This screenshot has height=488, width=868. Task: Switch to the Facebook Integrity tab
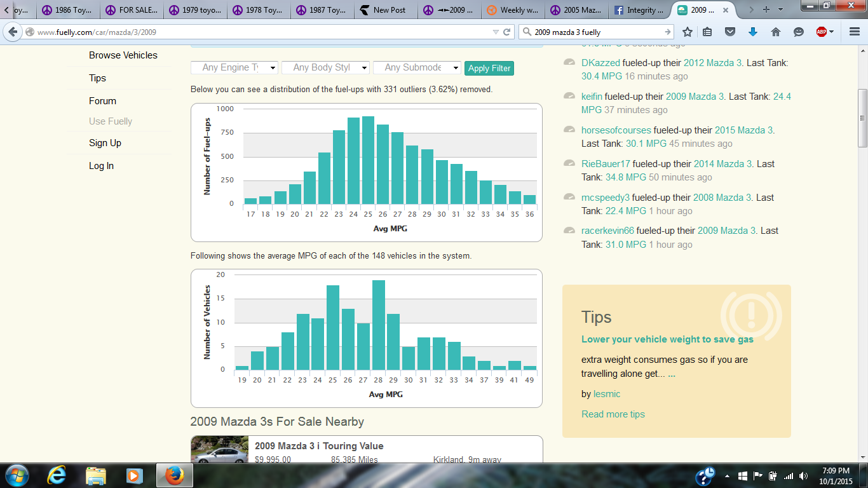pyautogui.click(x=640, y=10)
